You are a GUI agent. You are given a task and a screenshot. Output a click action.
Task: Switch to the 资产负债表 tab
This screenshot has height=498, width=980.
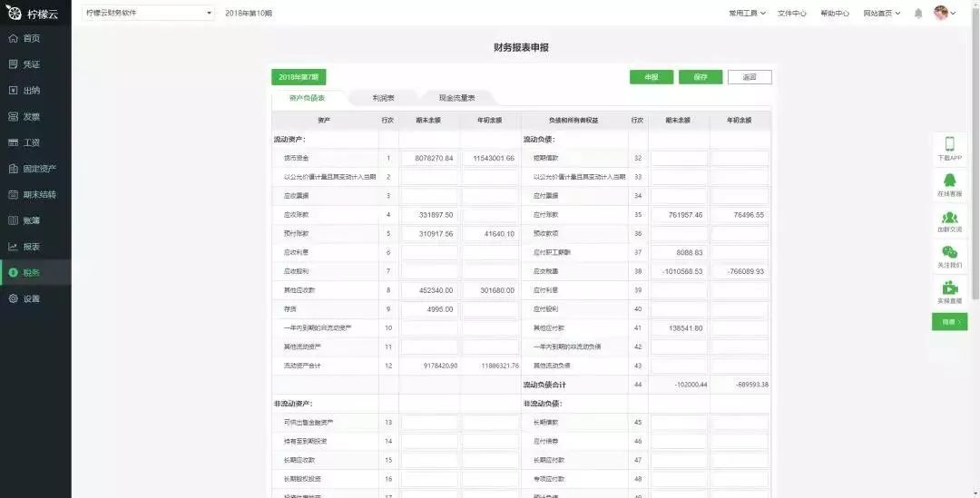307,98
